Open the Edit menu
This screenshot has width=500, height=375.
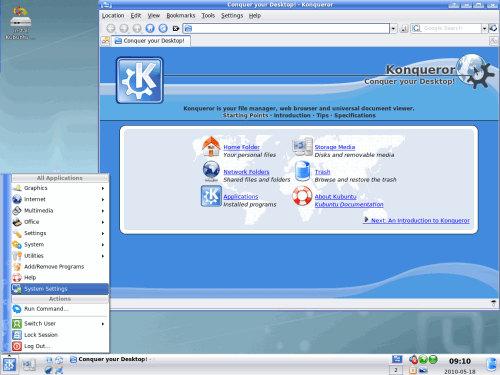tap(136, 16)
